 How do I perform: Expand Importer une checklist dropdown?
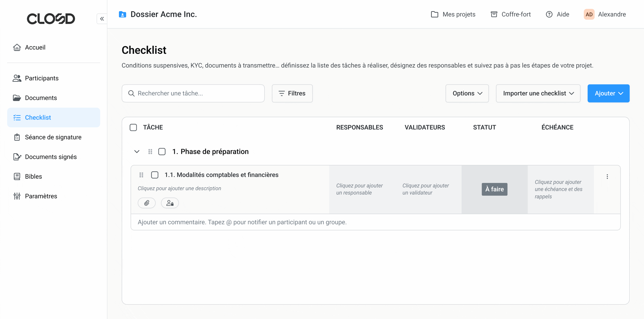click(538, 93)
